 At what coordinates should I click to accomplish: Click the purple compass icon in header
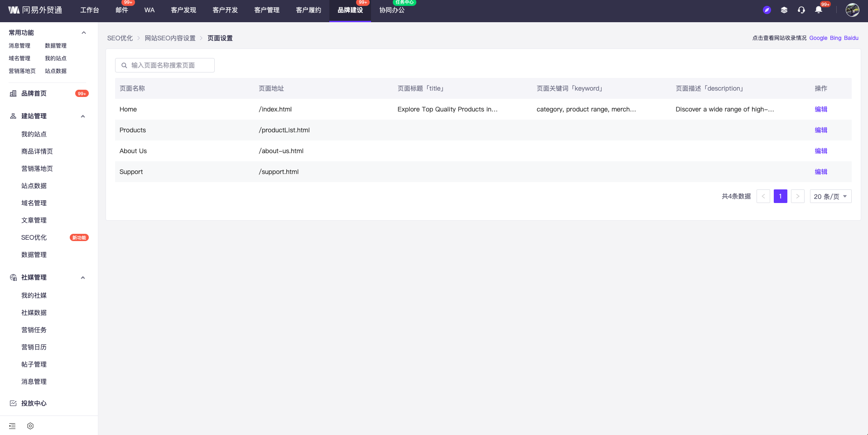point(767,10)
